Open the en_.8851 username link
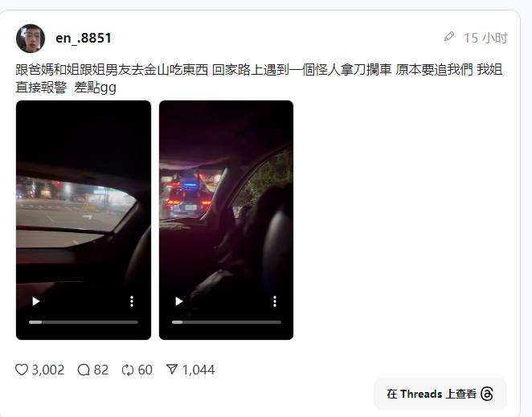532x417 pixels. [84, 38]
